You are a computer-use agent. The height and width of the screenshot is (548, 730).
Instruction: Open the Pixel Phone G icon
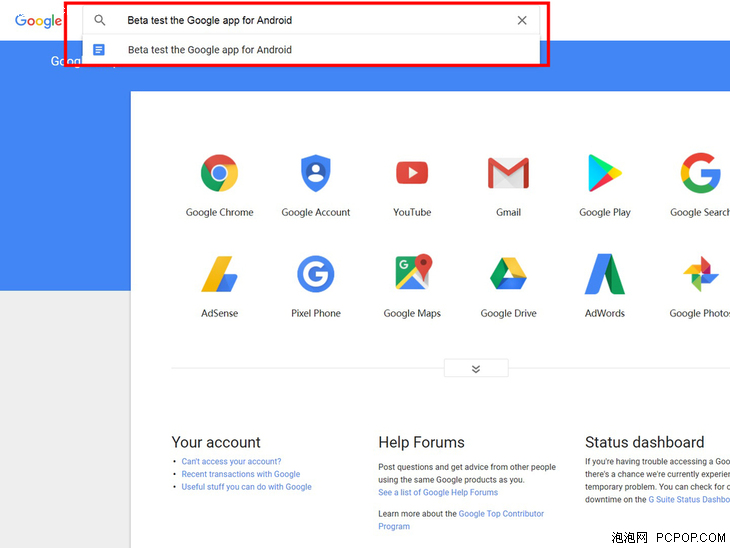tap(316, 274)
